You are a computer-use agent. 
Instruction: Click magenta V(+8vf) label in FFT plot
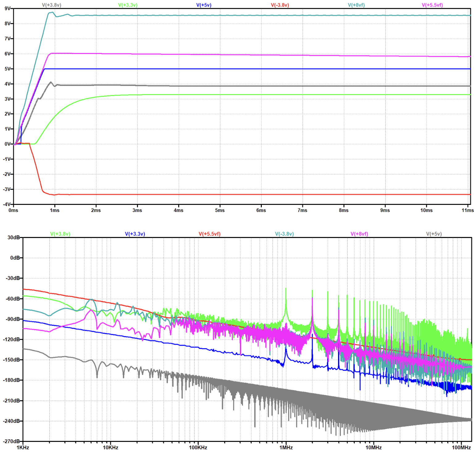359,234
